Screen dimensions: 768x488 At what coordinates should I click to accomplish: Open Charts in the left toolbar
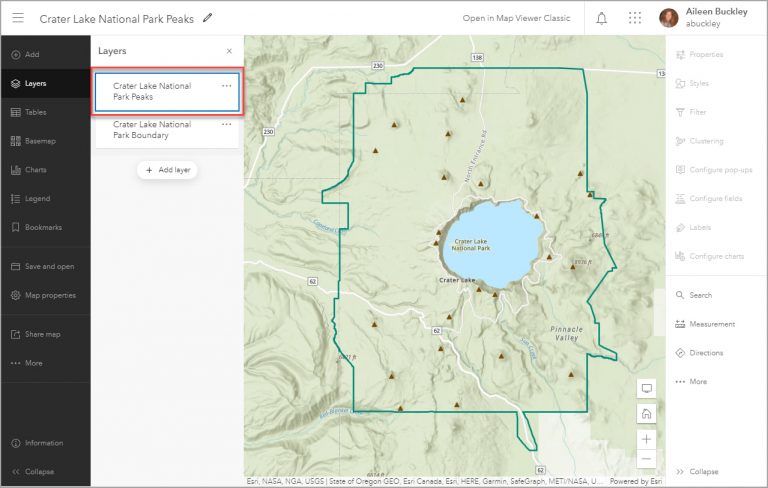click(x=46, y=170)
